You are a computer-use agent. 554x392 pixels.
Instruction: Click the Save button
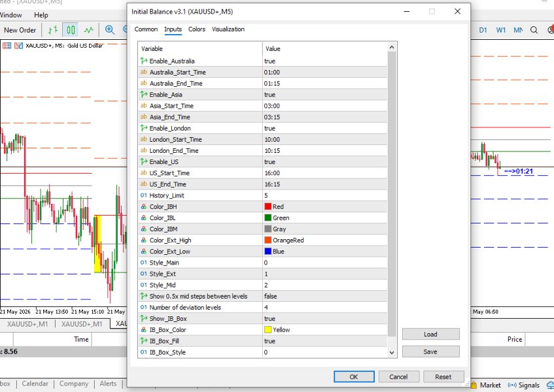(430, 351)
